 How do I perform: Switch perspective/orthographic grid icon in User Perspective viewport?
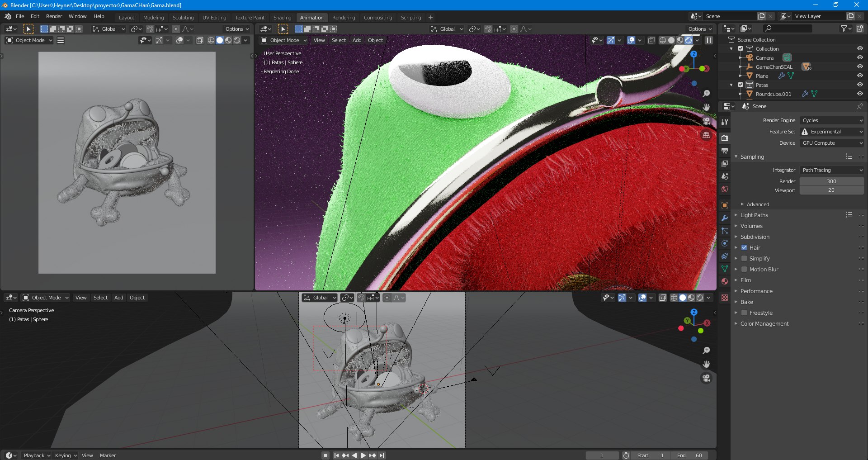coord(706,135)
